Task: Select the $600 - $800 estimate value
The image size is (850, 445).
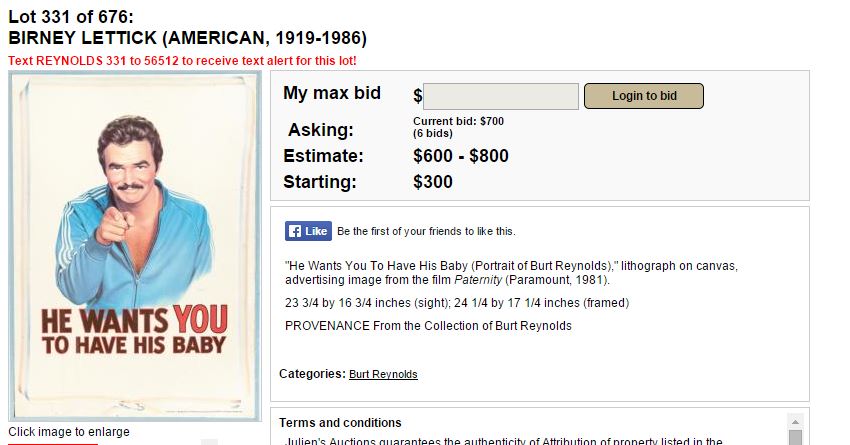Action: pyautogui.click(x=460, y=156)
